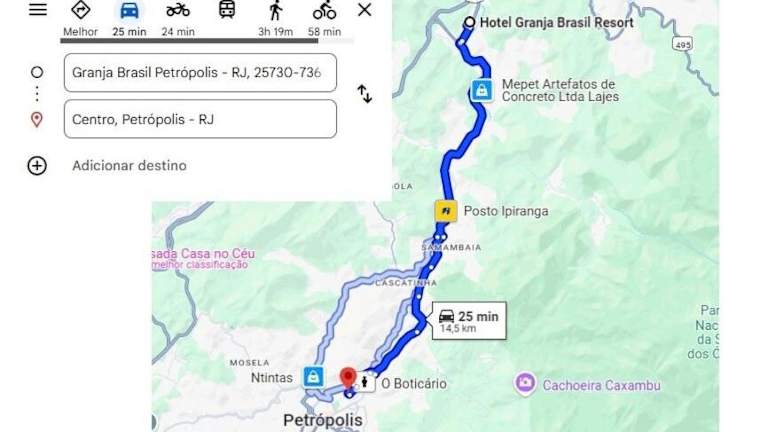Choose the bicycle travel mode
768x432 pixels.
pos(324,19)
